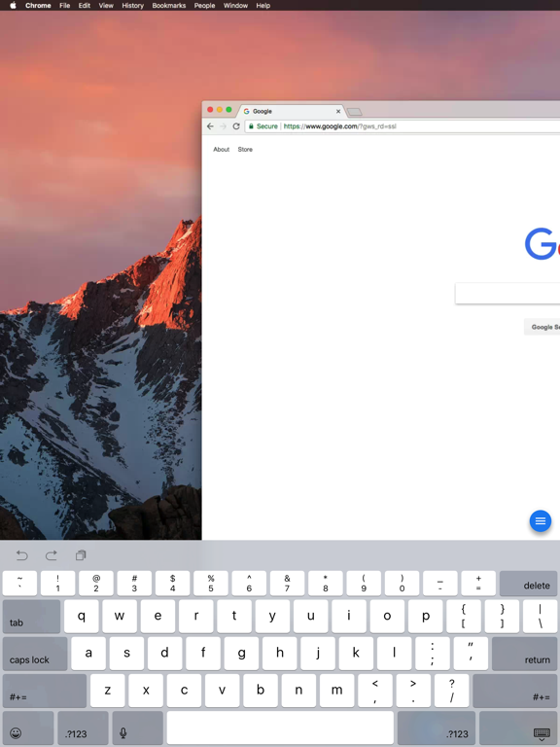The image size is (560, 747).
Task: Tap the return key
Action: click(524, 654)
